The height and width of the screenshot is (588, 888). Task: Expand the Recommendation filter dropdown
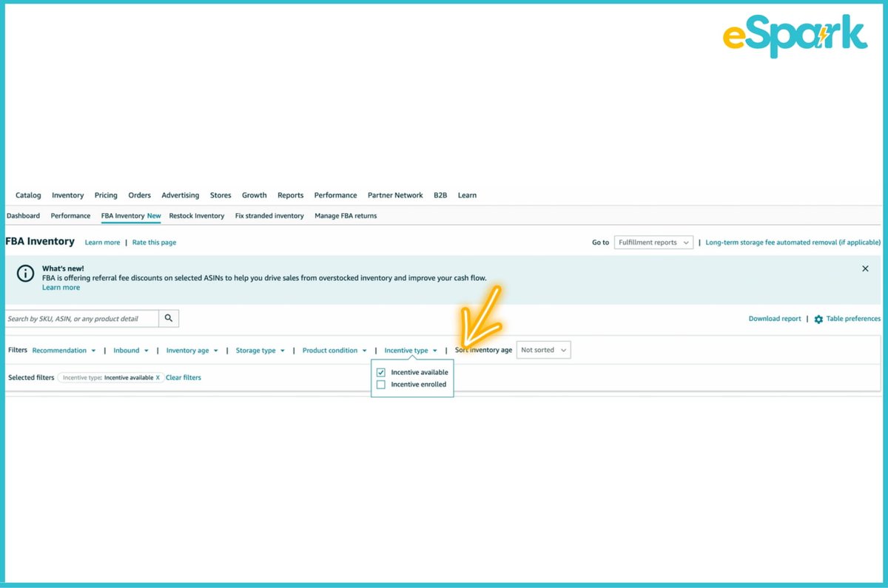pyautogui.click(x=64, y=351)
